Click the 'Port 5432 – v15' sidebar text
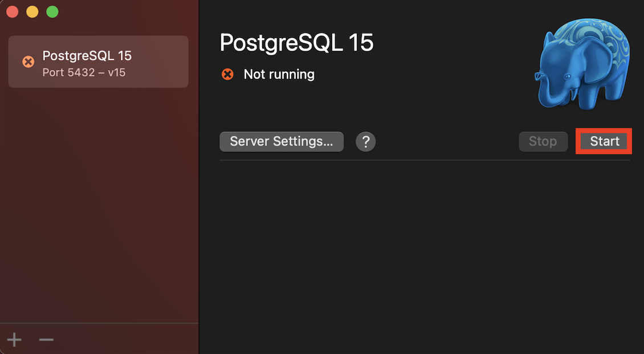Image resolution: width=644 pixels, height=354 pixels. [84, 73]
